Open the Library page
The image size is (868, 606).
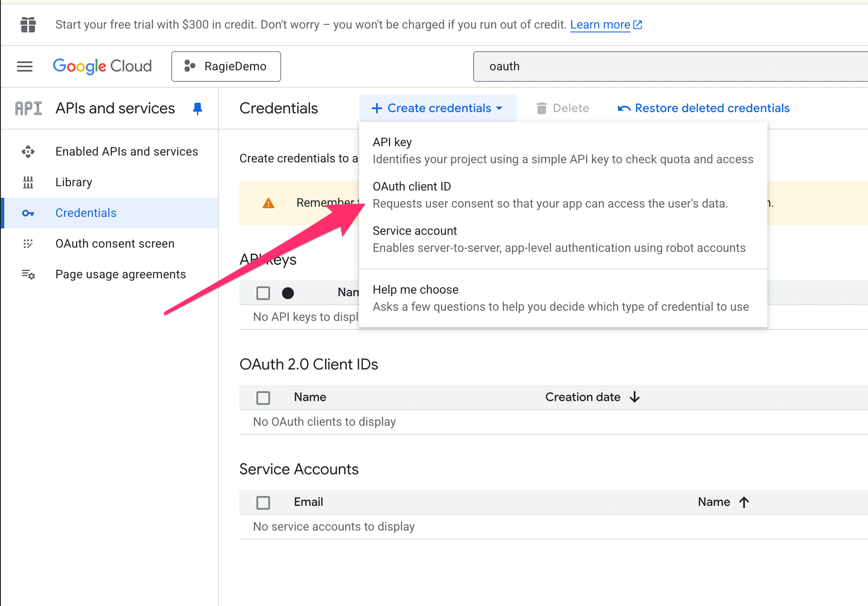point(110,182)
